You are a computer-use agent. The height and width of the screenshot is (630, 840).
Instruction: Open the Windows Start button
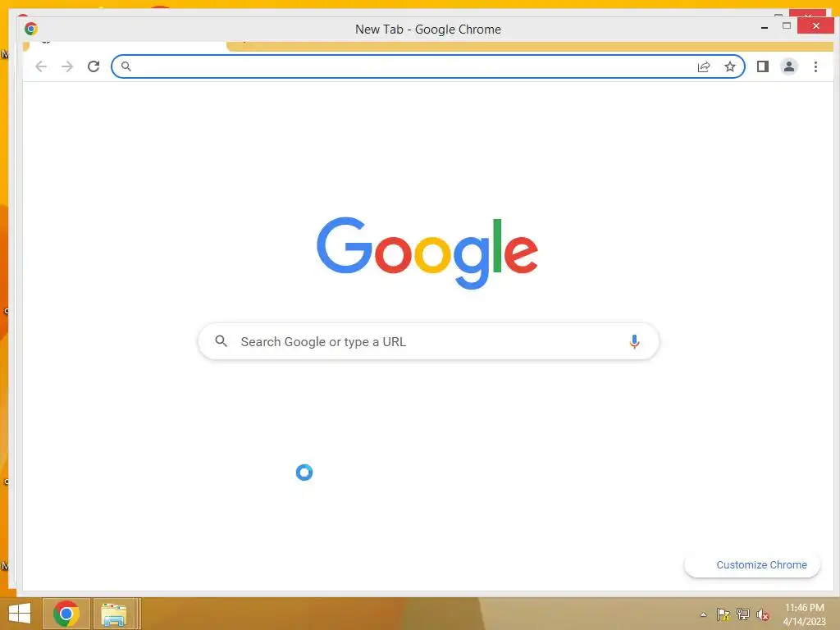pos(20,614)
